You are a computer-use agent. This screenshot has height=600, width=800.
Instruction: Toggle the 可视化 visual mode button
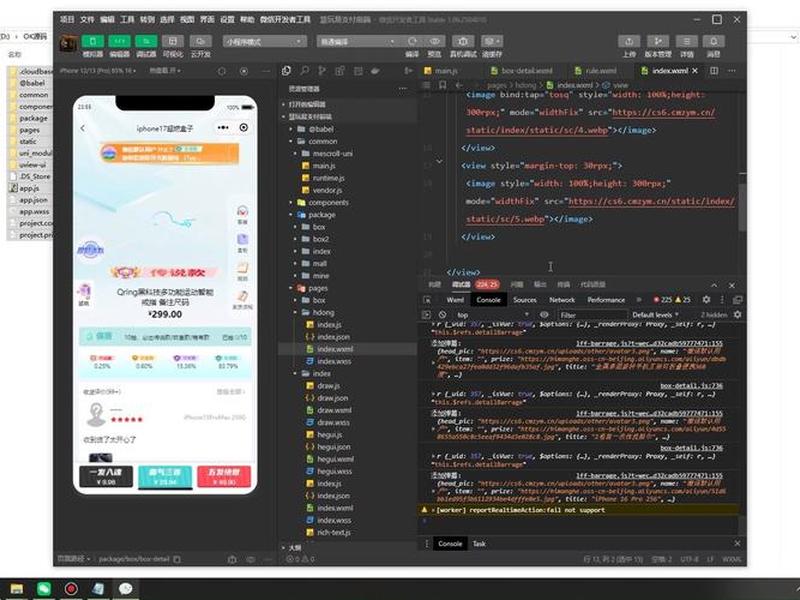173,41
